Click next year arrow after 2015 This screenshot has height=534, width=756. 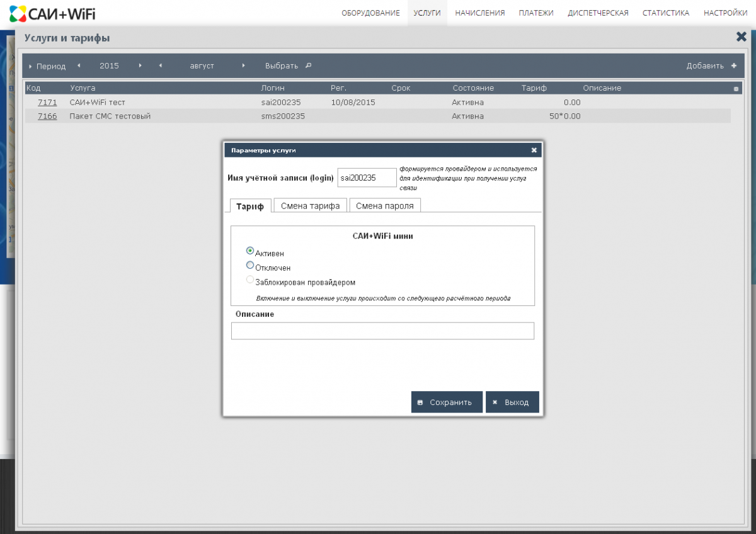coord(140,65)
